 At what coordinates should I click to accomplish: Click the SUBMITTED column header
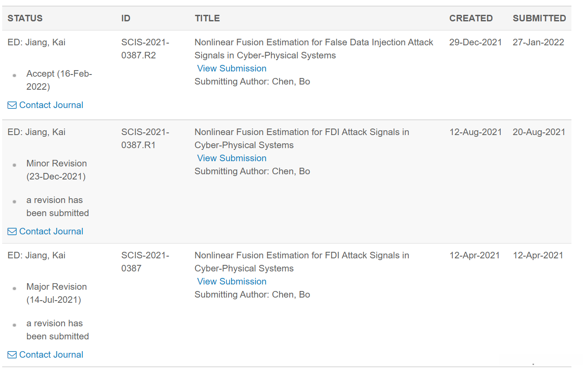tap(539, 18)
